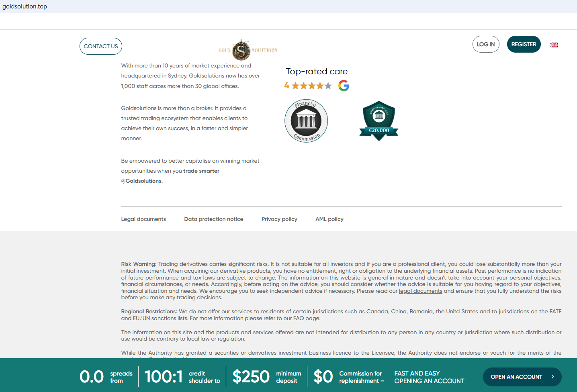Follow the underlined legal documents link
The width and height of the screenshot is (577, 392).
click(x=421, y=291)
